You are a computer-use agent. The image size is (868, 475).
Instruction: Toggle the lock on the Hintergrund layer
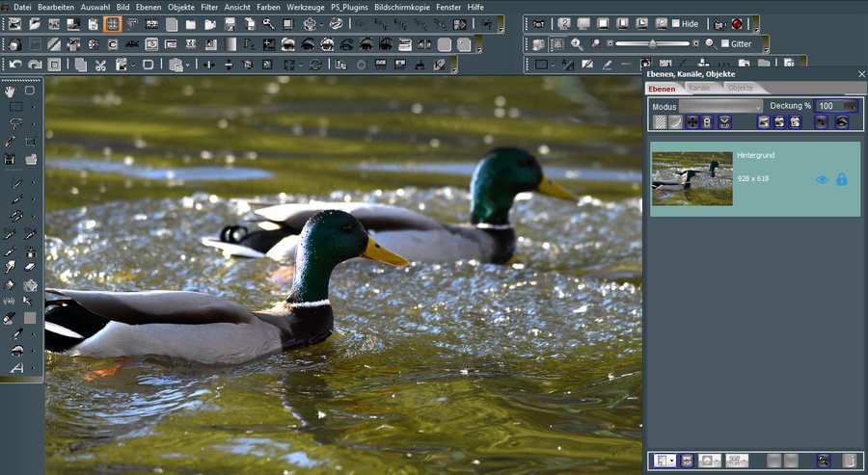(x=841, y=179)
